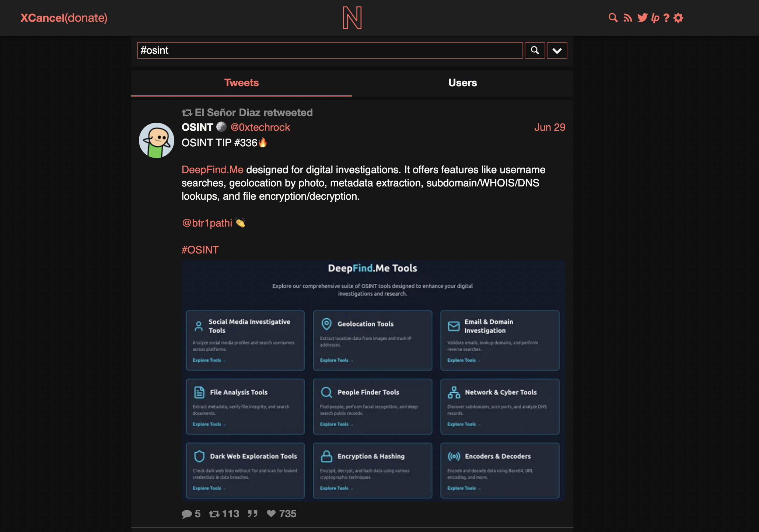Click Explore Tools under Network & Cyber Tools

[464, 424]
